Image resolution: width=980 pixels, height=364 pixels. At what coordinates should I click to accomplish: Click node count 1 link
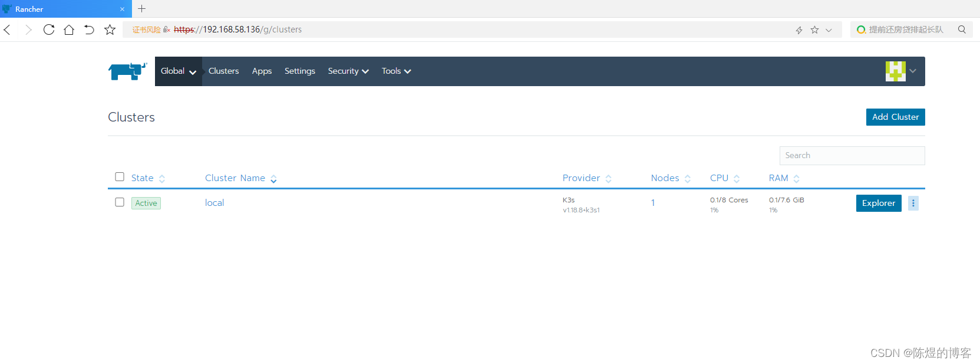(x=653, y=203)
